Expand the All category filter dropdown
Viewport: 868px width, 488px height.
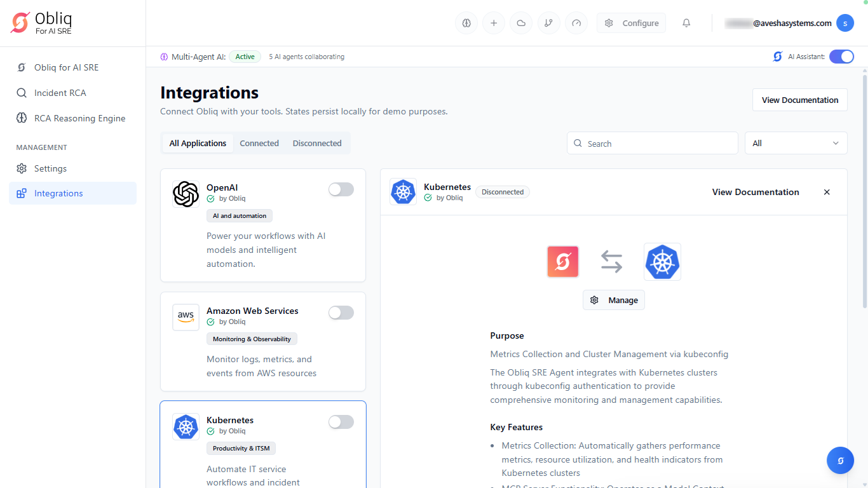pos(796,143)
